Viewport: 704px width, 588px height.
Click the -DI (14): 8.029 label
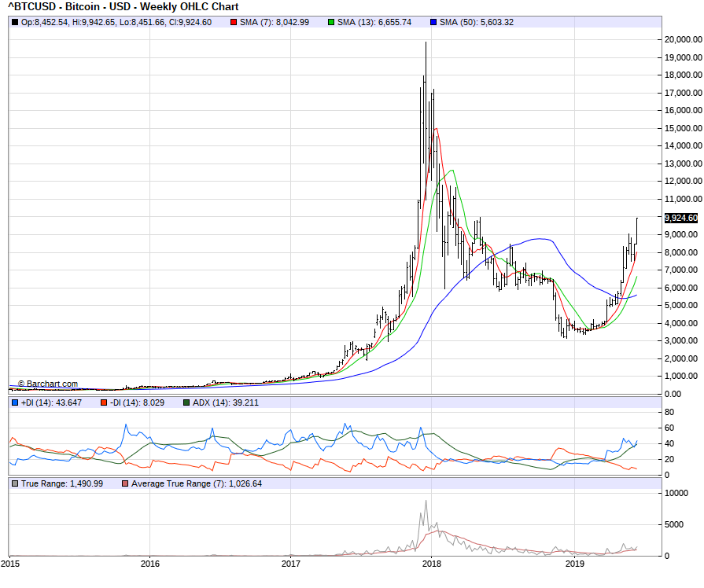(x=137, y=402)
